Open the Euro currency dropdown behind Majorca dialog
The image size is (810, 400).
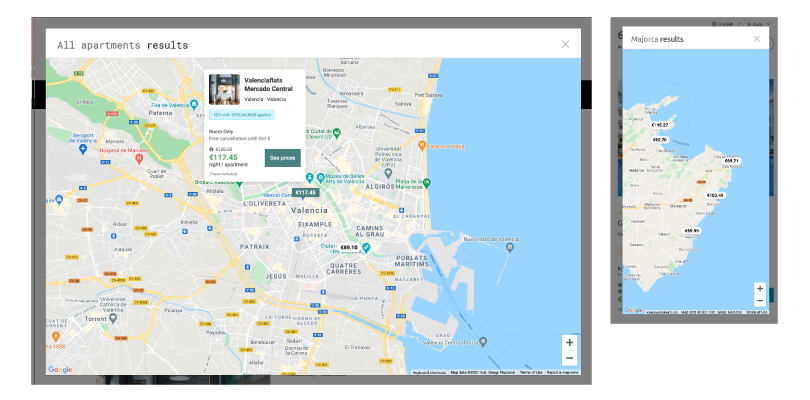[x=758, y=24]
